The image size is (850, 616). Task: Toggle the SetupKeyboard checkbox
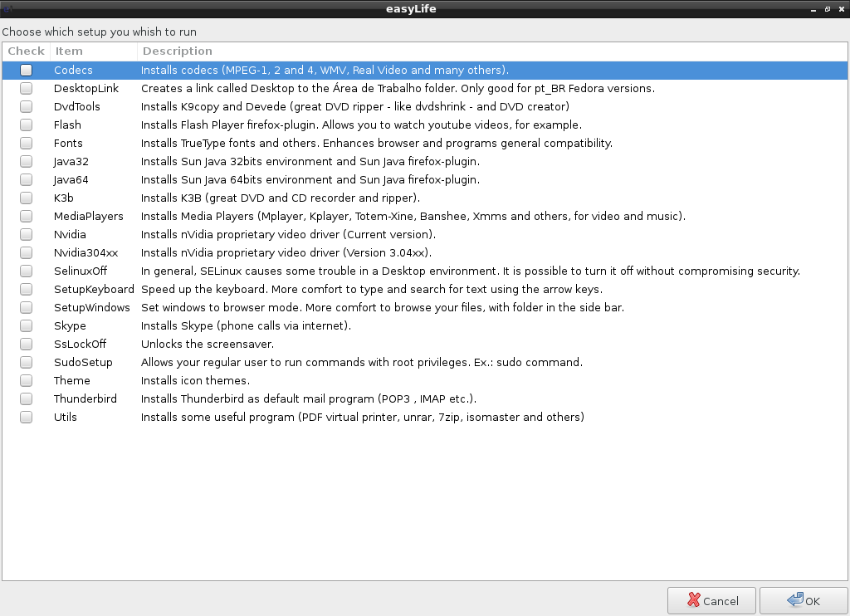tap(26, 289)
